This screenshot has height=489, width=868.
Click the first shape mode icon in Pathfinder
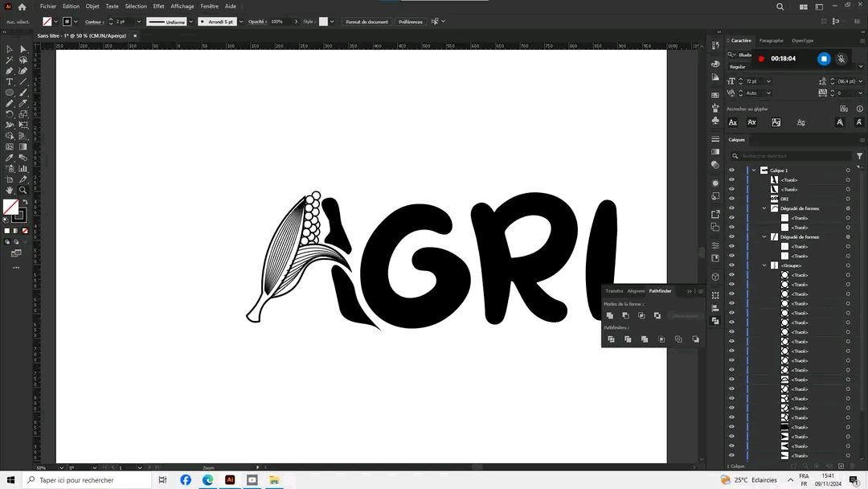pyautogui.click(x=610, y=315)
